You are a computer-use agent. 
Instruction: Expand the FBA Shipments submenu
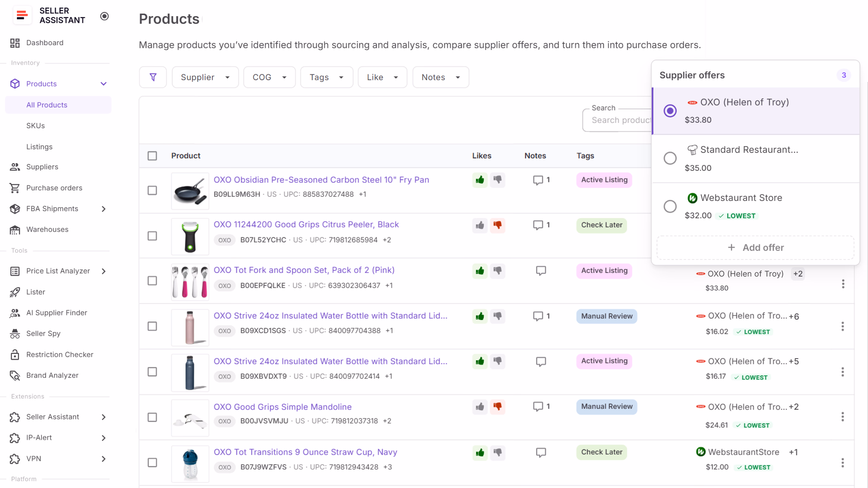[x=103, y=209]
